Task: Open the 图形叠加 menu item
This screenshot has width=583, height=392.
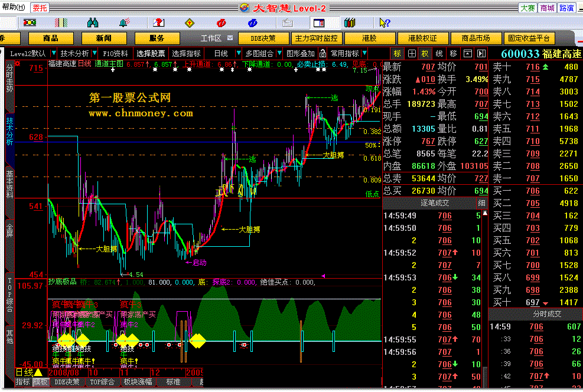Action: pyautogui.click(x=301, y=54)
